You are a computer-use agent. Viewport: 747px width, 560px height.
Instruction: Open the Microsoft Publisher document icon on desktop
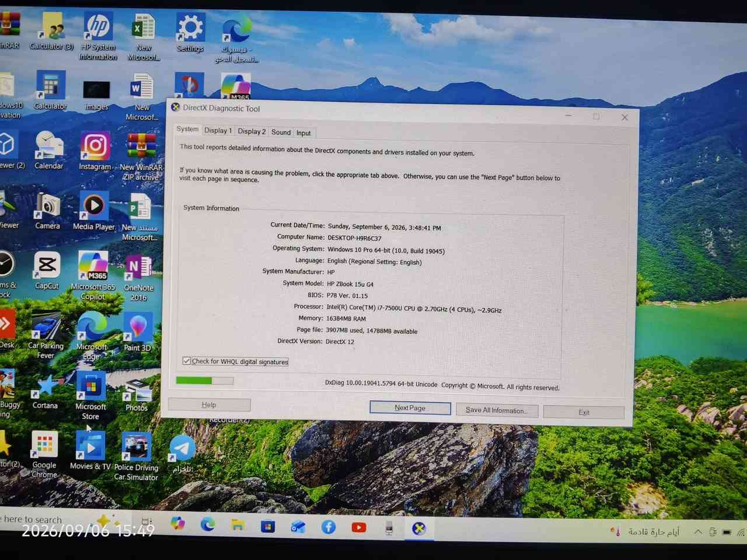click(x=139, y=218)
